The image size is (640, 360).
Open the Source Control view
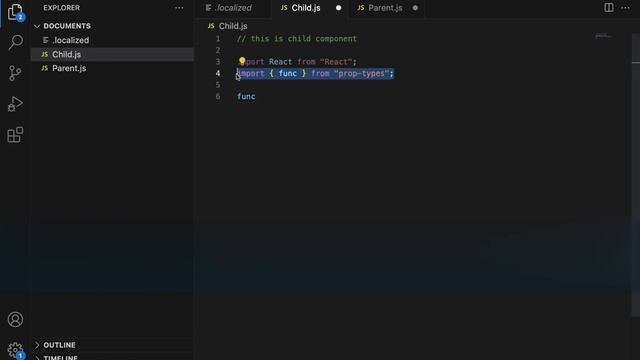tap(15, 73)
